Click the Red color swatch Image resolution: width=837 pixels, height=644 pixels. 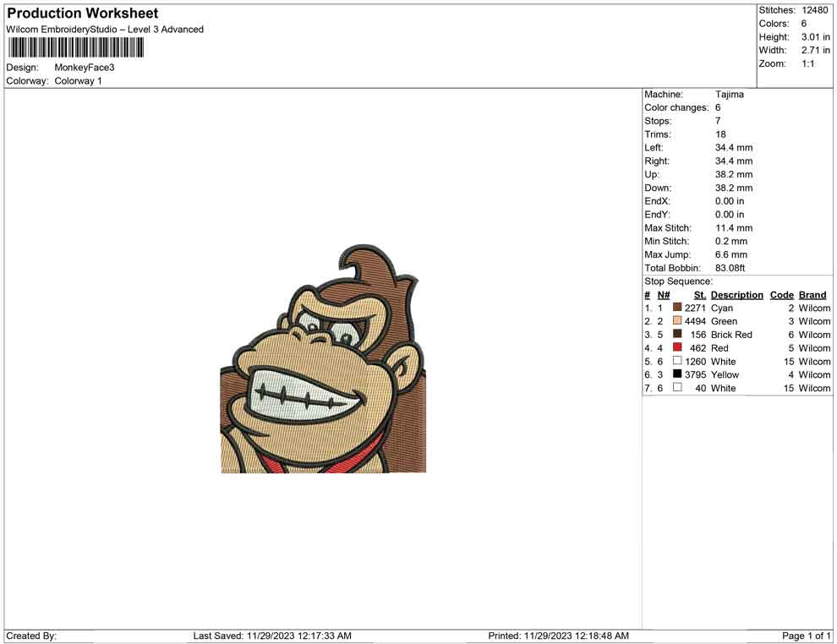coord(677,347)
